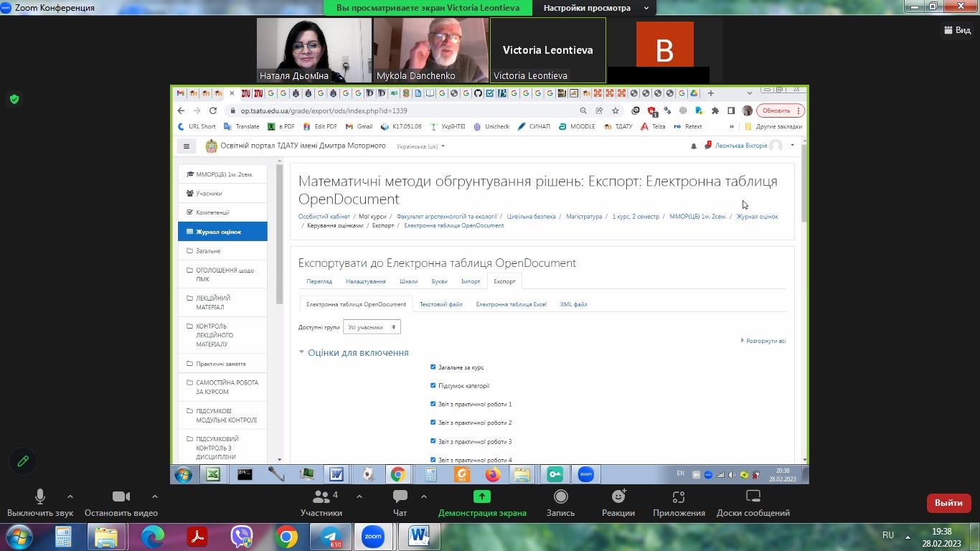
Task: Open the Zoom chat panel
Action: pos(400,502)
